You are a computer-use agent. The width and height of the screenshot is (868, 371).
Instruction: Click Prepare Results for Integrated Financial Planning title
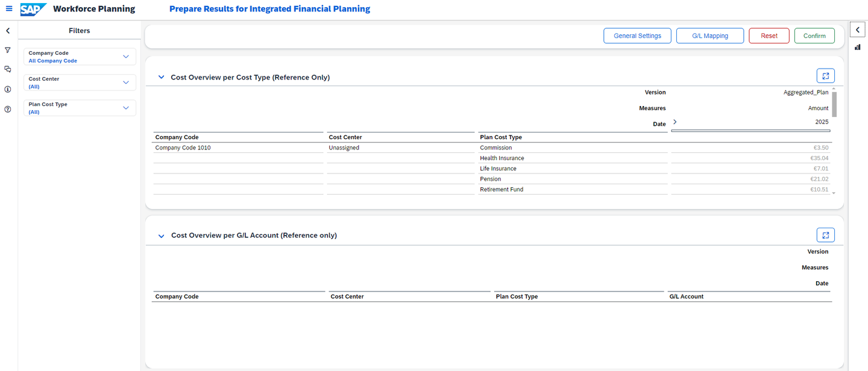[269, 9]
